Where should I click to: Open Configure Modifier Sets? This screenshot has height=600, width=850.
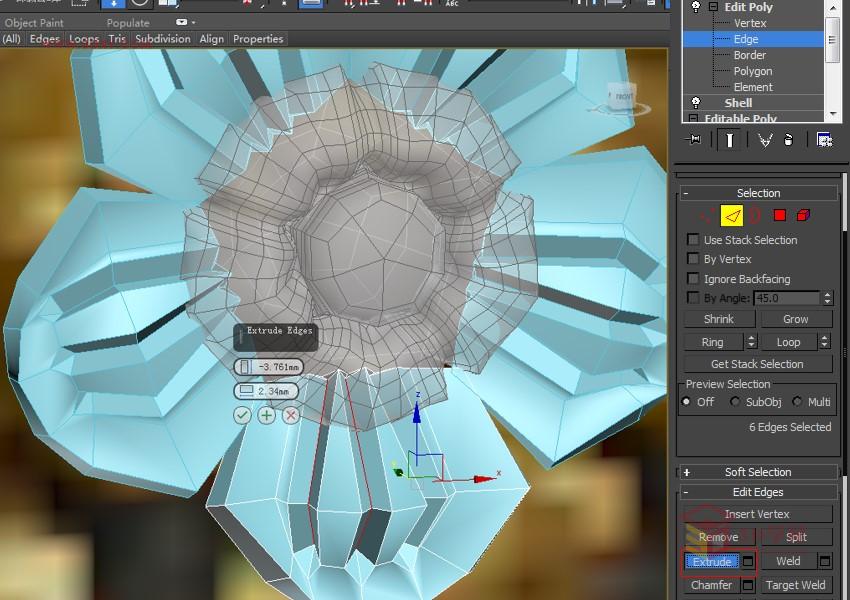[x=826, y=140]
